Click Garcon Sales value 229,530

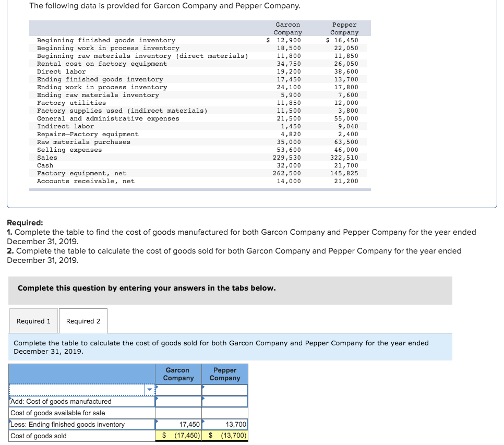(287, 158)
